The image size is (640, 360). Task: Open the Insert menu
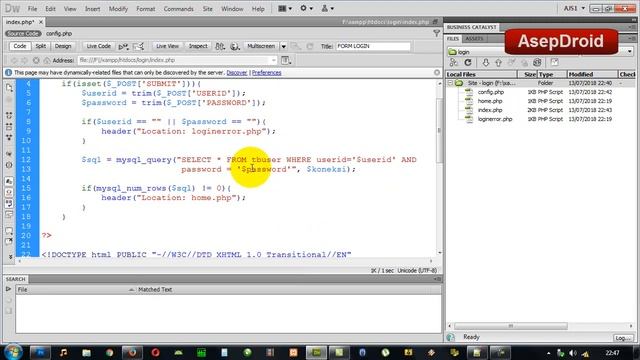click(x=92, y=9)
